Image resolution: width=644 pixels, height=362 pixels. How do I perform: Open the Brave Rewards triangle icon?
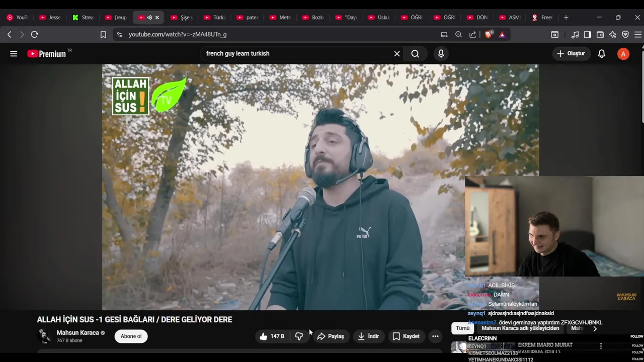[x=502, y=35]
